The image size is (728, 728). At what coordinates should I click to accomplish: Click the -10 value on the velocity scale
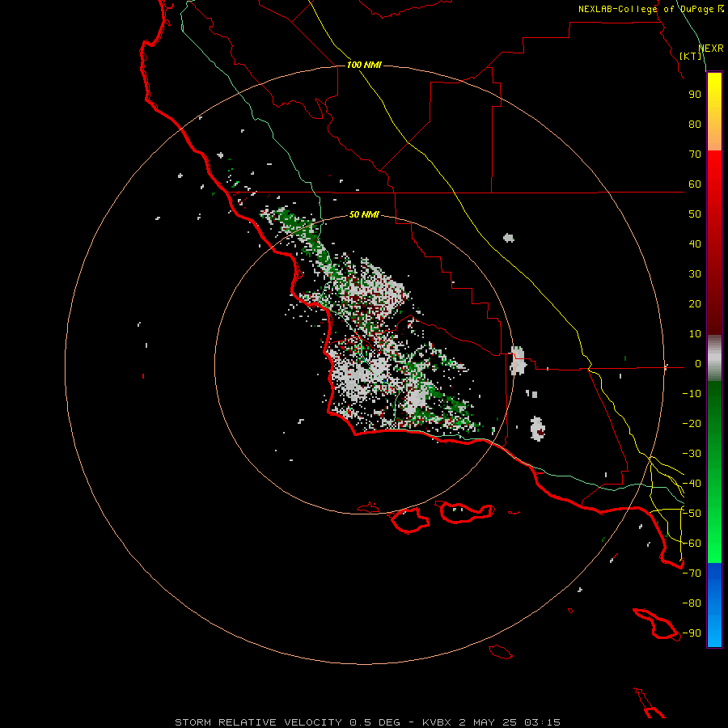(692, 394)
